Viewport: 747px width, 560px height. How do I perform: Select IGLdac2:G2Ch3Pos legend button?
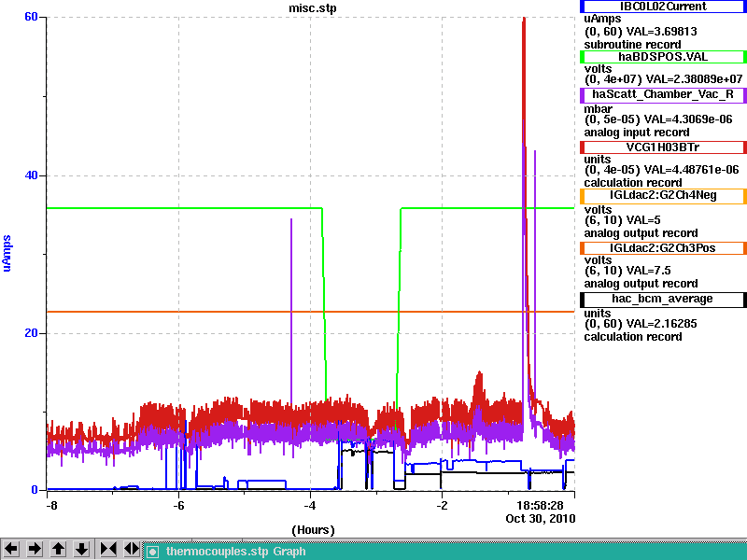[x=663, y=248]
